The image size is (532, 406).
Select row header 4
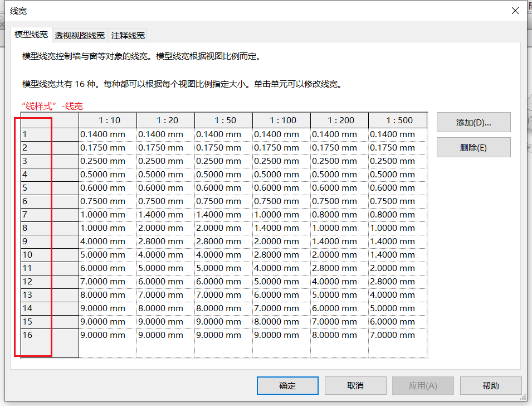(50, 175)
